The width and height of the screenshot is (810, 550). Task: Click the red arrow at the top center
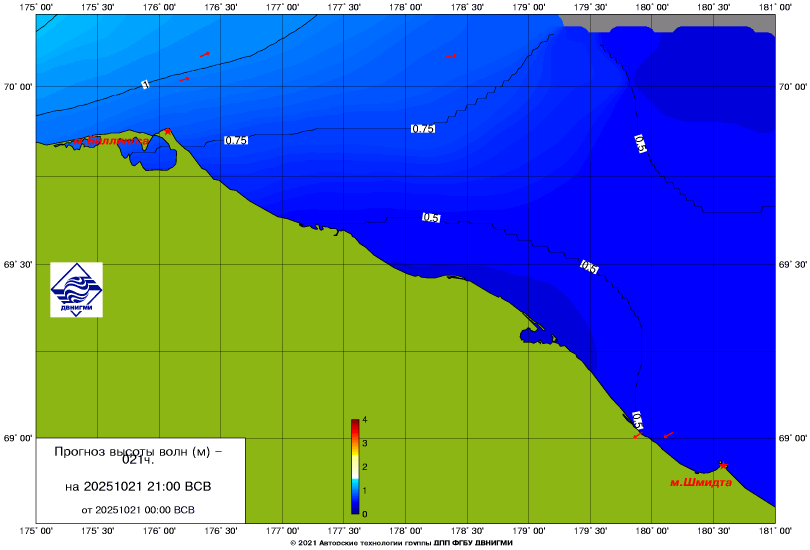click(451, 56)
